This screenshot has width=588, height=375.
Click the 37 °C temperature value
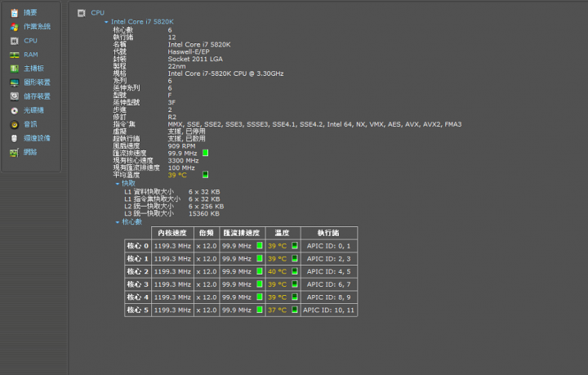tap(277, 310)
